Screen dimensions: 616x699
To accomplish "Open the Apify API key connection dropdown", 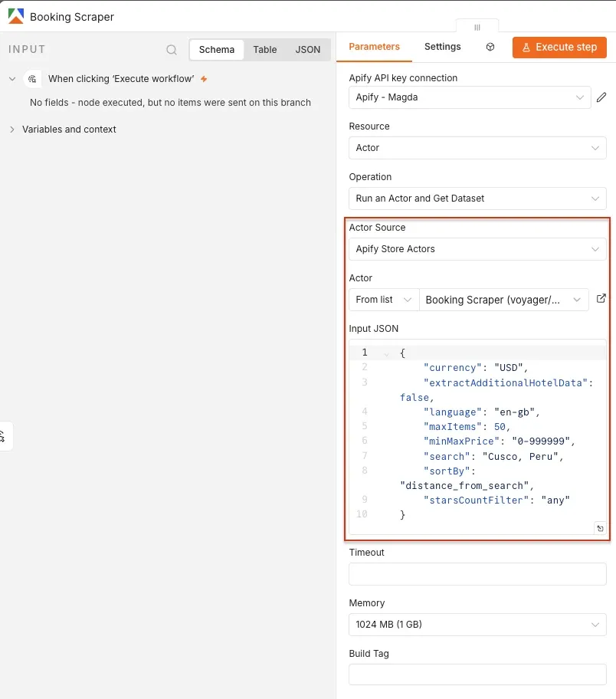I will click(470, 97).
